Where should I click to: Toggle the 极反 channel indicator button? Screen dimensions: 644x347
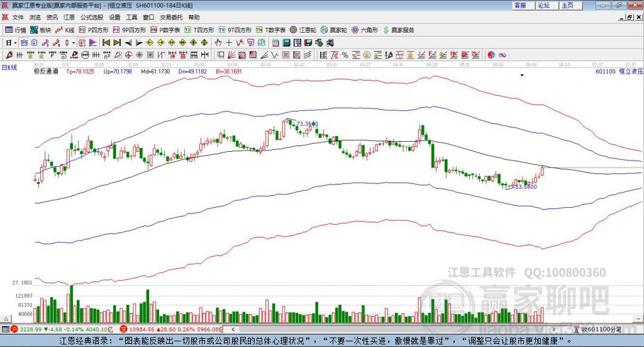(82, 43)
